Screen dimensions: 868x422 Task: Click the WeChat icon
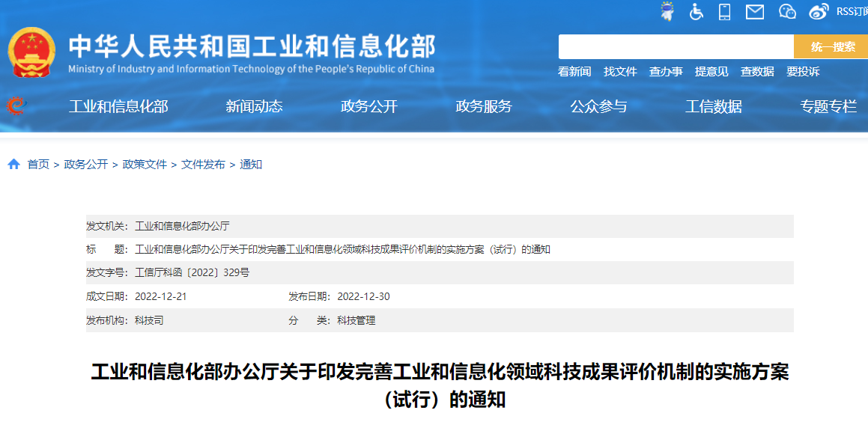coord(786,11)
